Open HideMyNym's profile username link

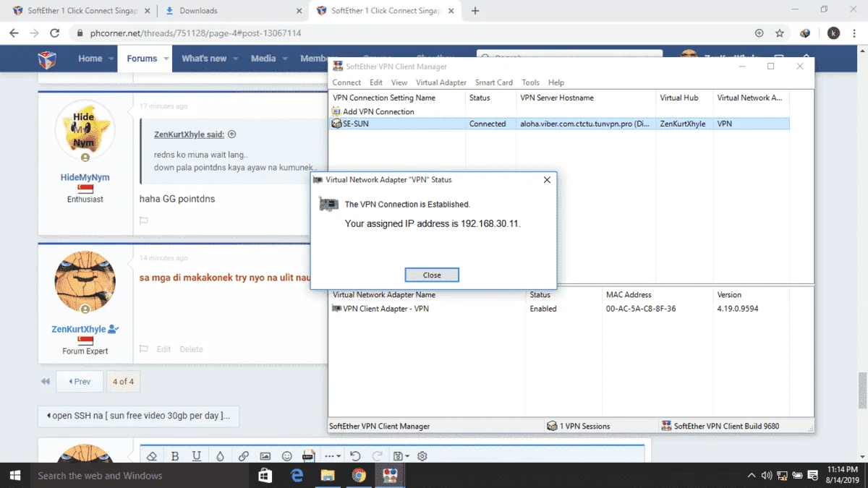(85, 177)
